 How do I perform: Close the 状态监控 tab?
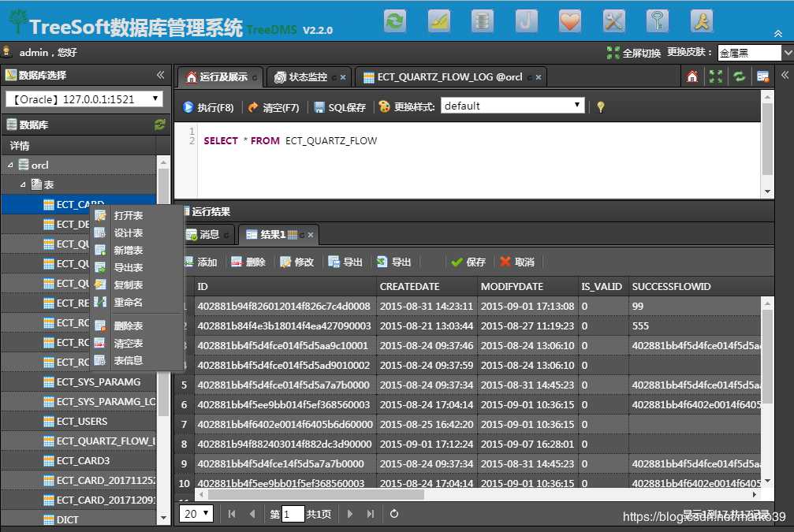[343, 77]
